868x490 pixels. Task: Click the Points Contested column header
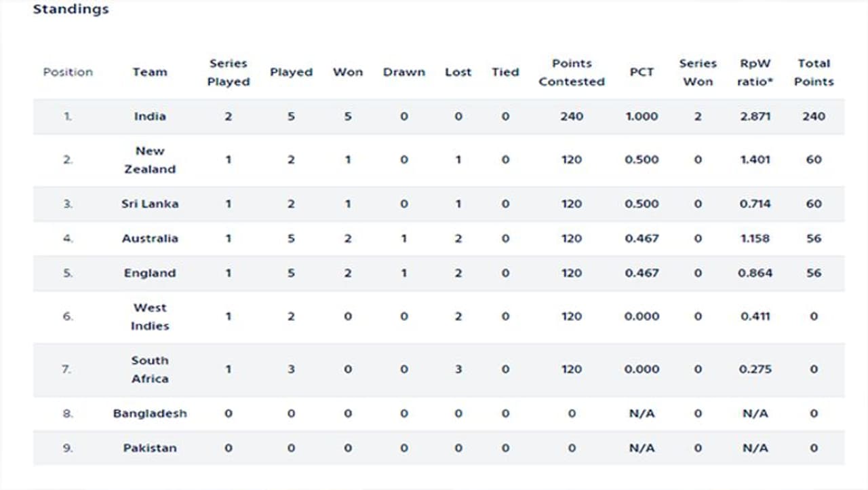572,73
